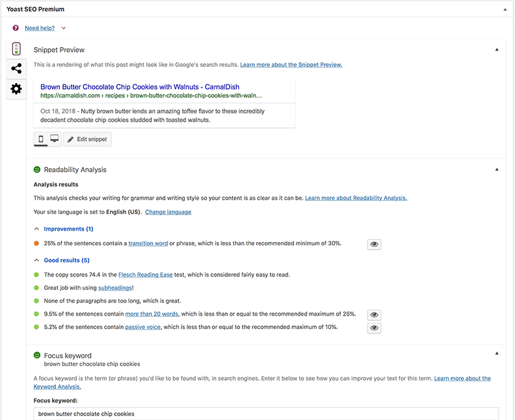515x420 pixels.
Task: Click the snippet URL carnaldish.com recipes
Action: 151,95
